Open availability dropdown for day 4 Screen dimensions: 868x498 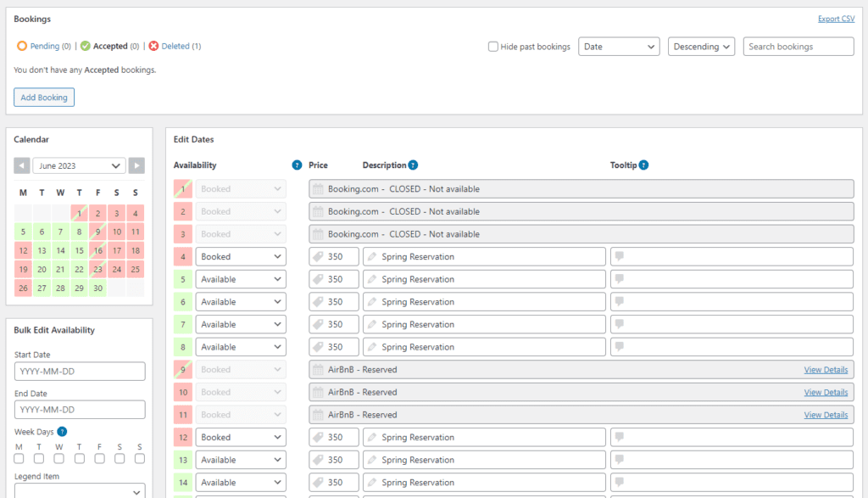(241, 256)
